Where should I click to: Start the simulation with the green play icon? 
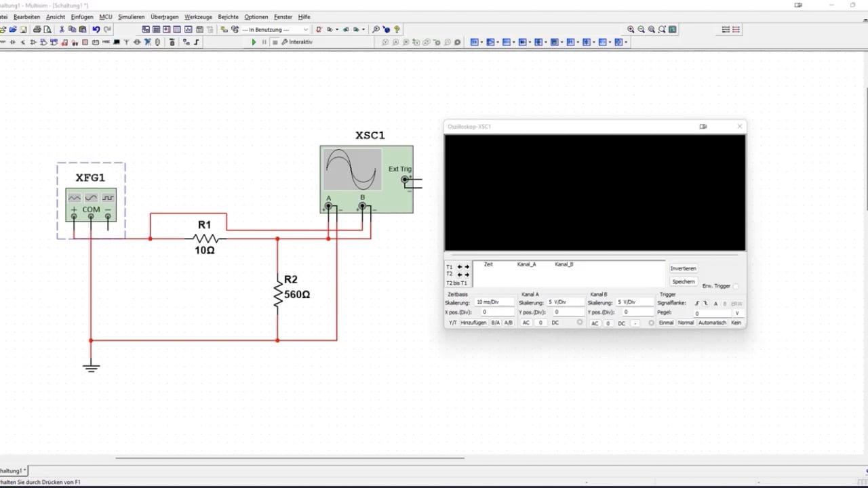254,42
